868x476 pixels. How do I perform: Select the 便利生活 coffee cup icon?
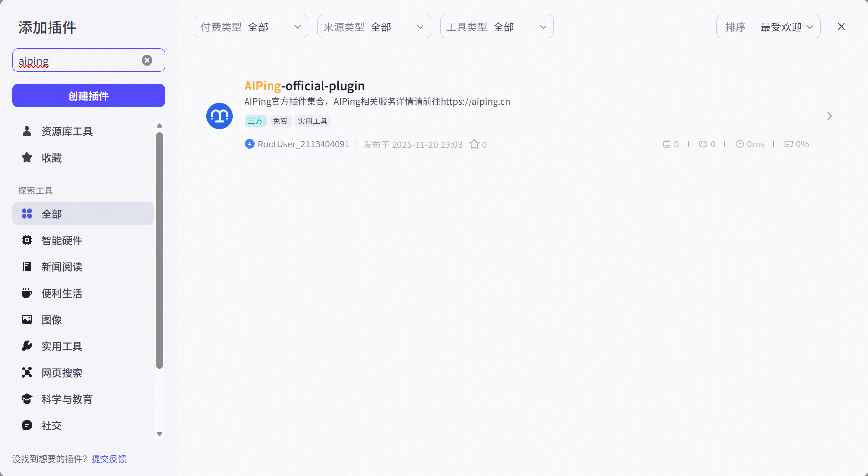point(27,293)
